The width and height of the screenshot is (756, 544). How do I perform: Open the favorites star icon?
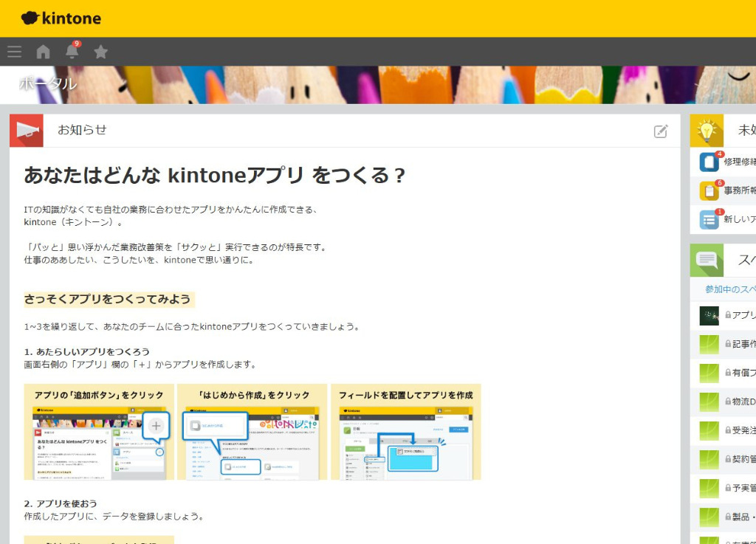pyautogui.click(x=100, y=52)
